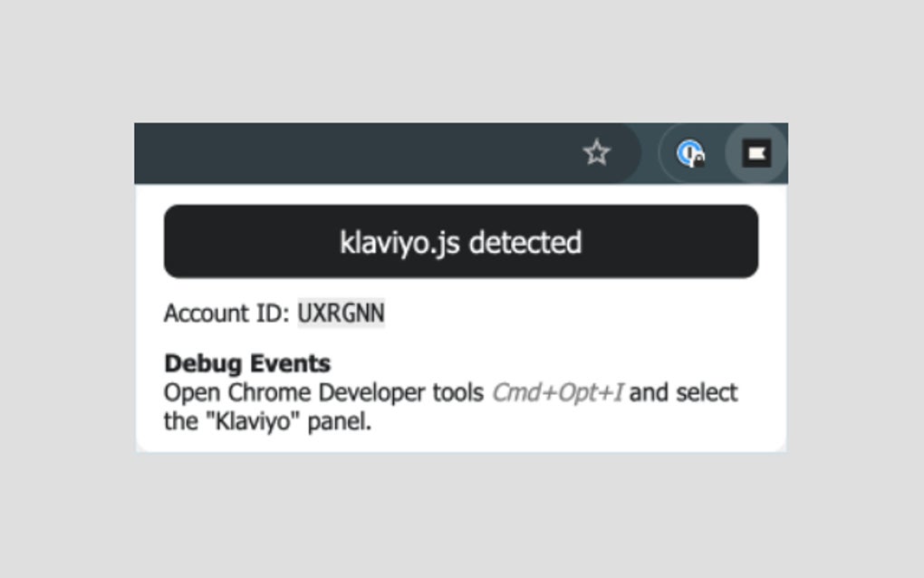This screenshot has width=924, height=578.
Task: Click the rightmost toolbar extension icon
Action: (x=754, y=152)
